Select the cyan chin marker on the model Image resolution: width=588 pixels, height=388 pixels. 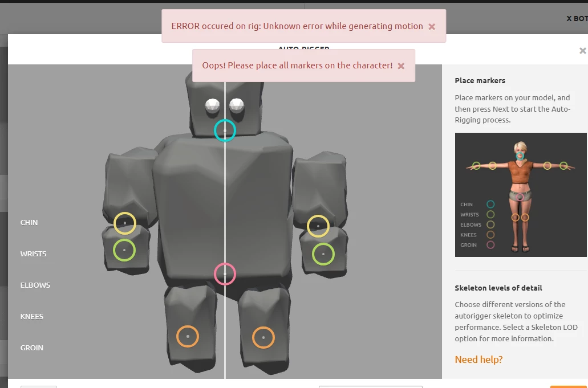click(225, 130)
